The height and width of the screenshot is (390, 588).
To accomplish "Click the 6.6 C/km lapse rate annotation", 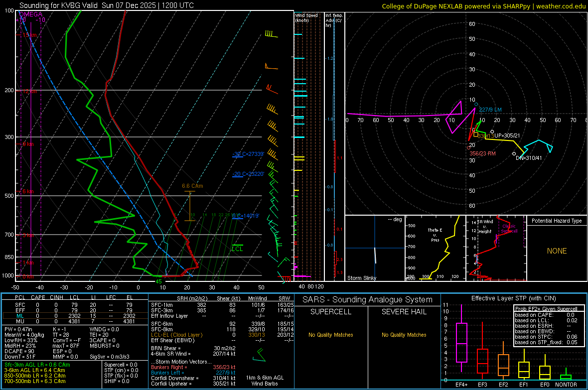I will 192,186.
